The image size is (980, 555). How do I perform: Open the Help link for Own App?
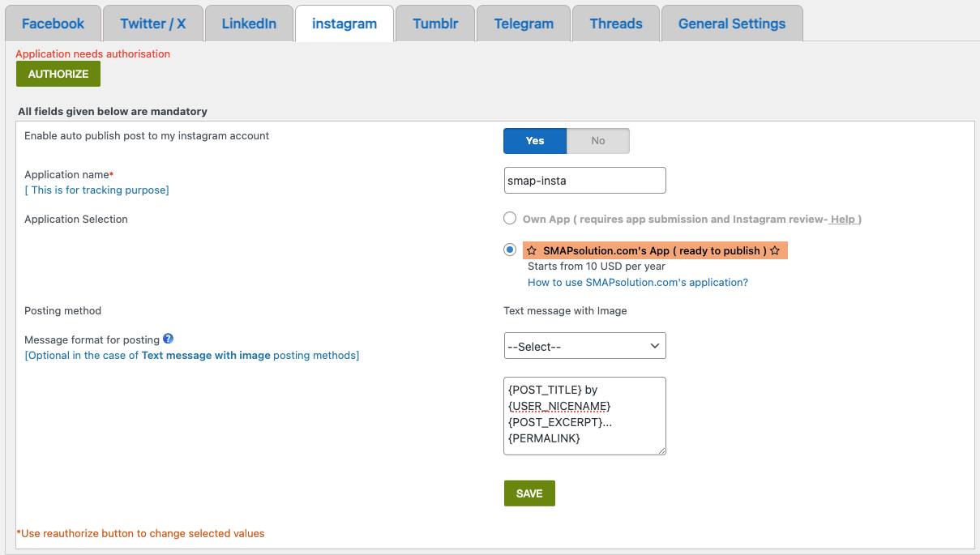coord(843,220)
